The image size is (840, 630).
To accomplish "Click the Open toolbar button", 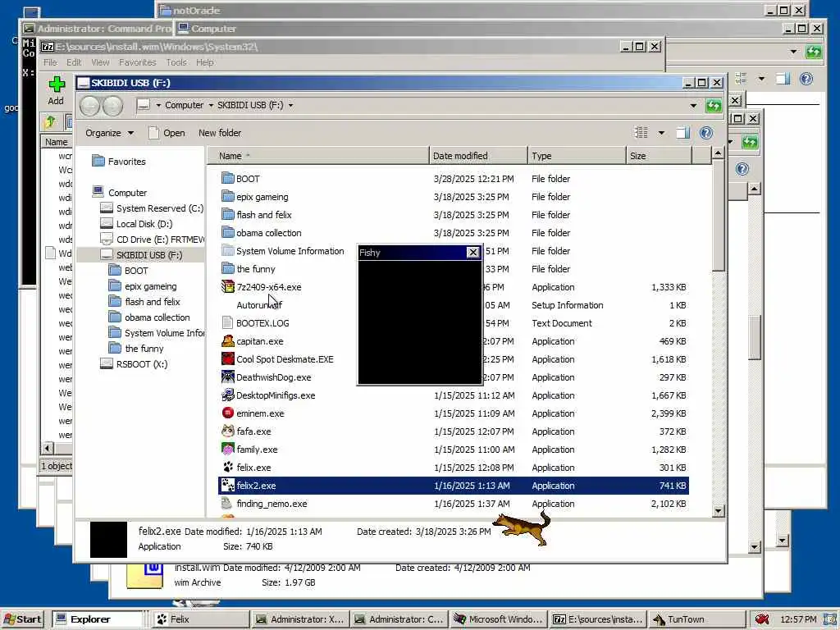I will point(167,133).
